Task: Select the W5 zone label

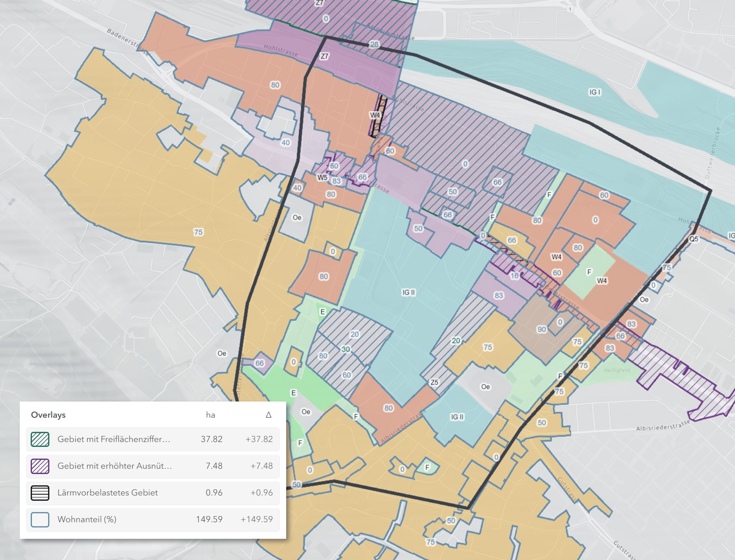Action: pos(322,177)
